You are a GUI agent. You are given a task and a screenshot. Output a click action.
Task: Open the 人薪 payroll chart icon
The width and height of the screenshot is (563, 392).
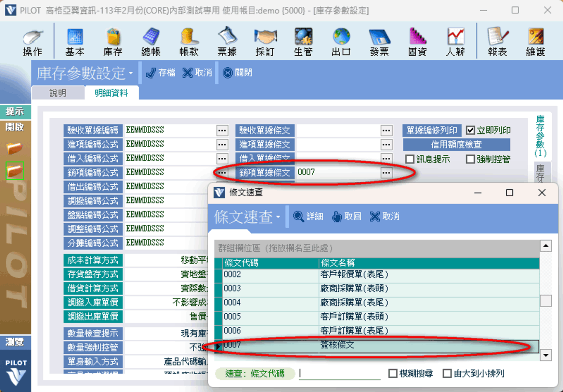[455, 41]
